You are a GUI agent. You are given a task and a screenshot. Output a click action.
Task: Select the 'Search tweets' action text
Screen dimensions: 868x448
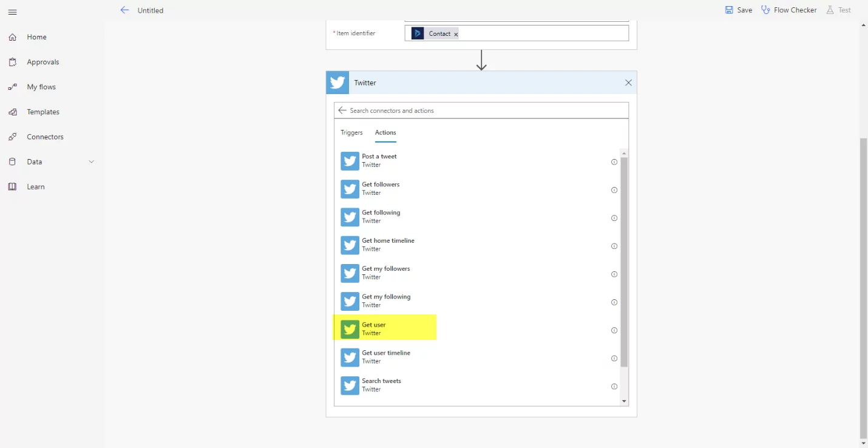pos(381,381)
